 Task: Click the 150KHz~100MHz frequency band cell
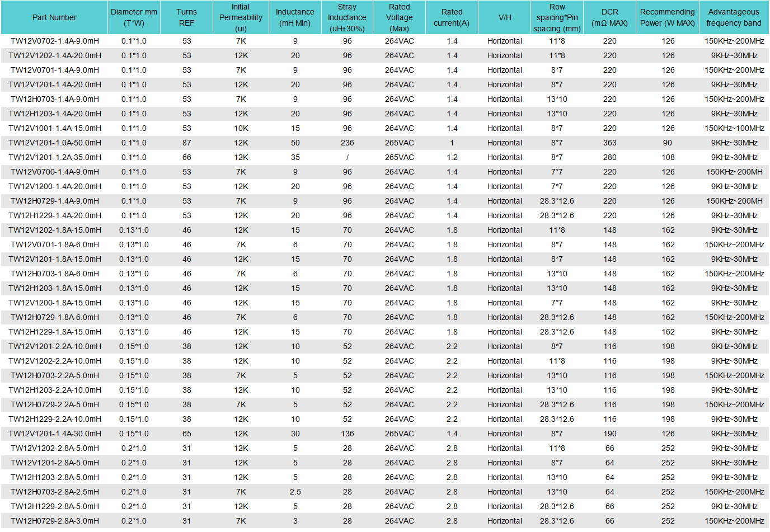click(x=734, y=128)
